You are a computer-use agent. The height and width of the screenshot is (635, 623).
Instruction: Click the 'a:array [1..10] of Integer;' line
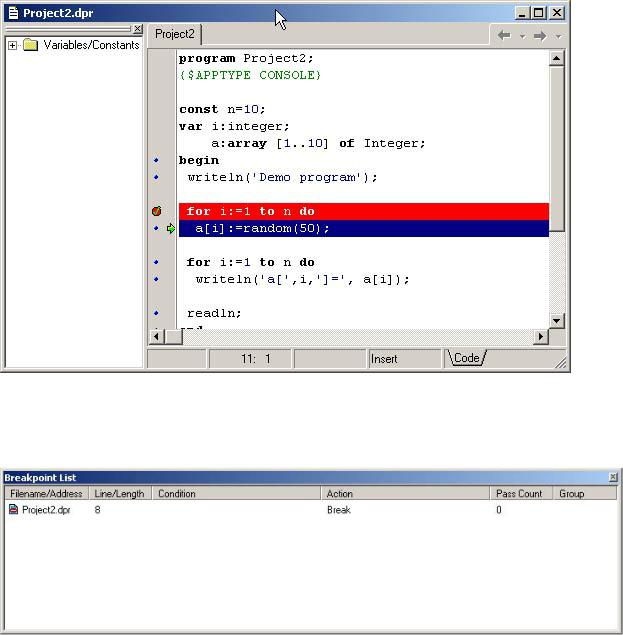pos(318,143)
